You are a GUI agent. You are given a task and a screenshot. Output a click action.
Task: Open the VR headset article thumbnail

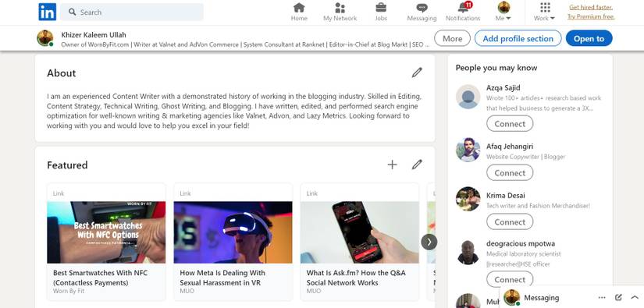click(x=233, y=232)
